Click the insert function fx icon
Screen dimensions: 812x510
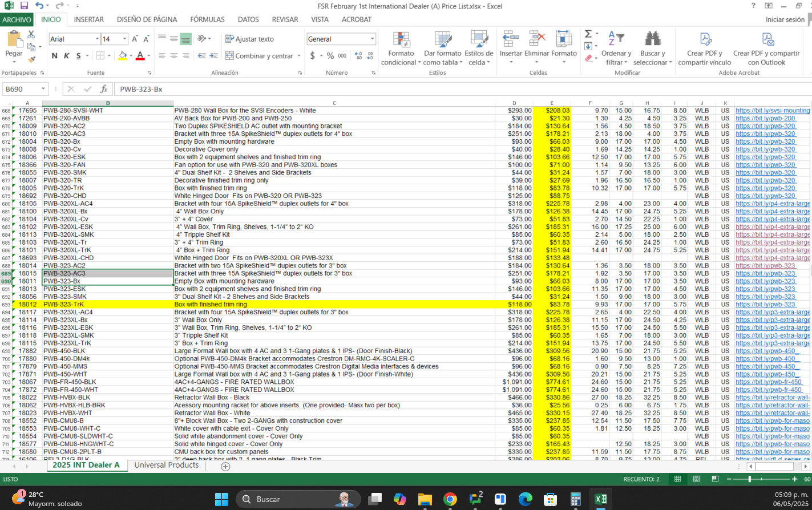tap(104, 89)
